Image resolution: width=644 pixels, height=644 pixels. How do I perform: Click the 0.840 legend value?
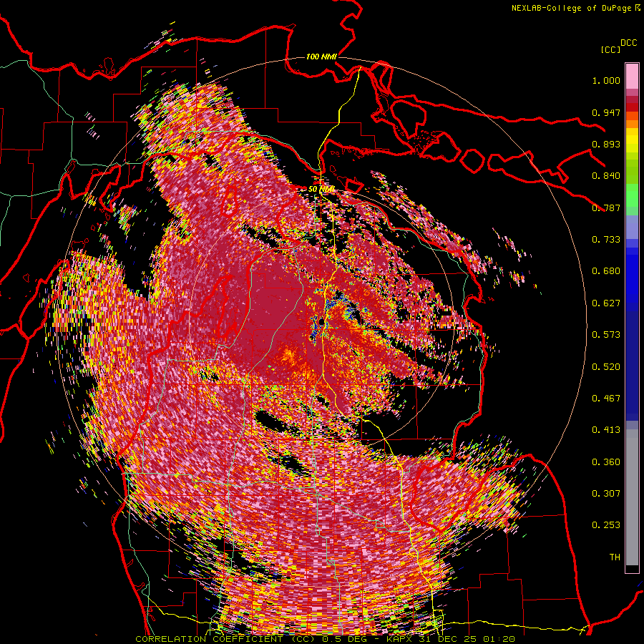[606, 176]
